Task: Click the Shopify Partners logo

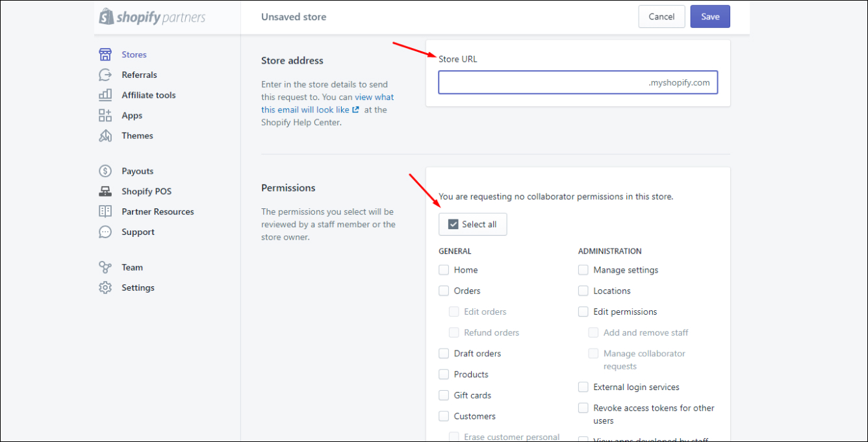Action: coord(152,17)
